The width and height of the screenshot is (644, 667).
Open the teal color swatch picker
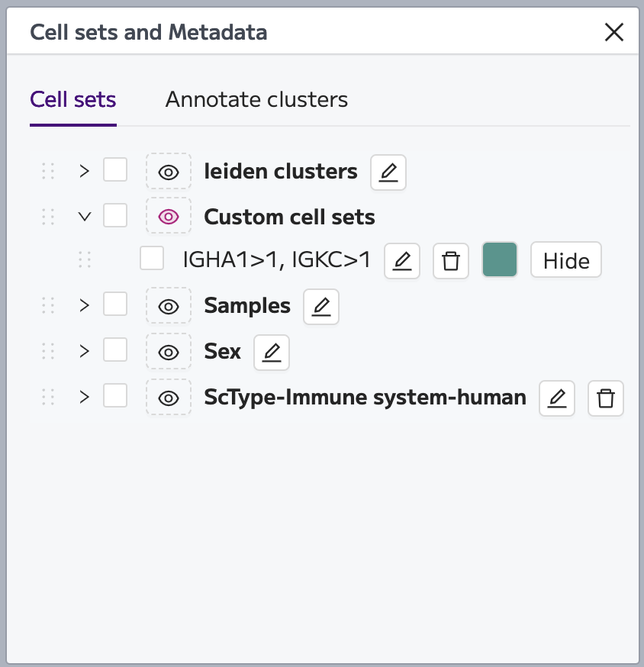(x=500, y=259)
